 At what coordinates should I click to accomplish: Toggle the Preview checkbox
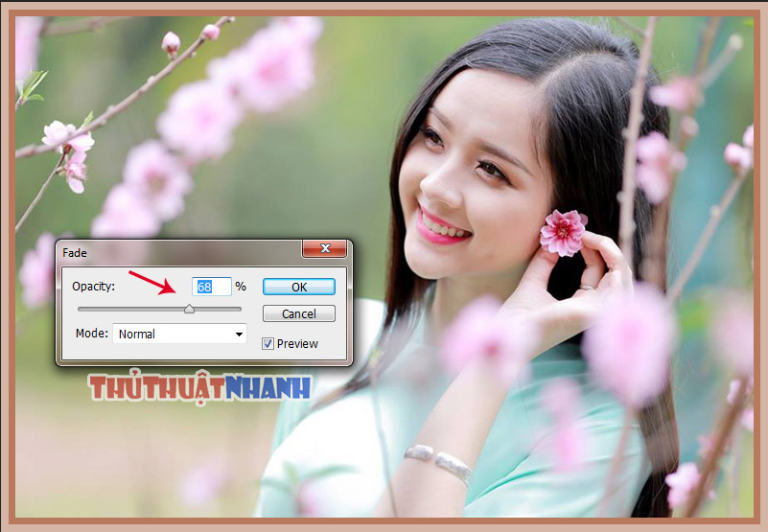268,343
